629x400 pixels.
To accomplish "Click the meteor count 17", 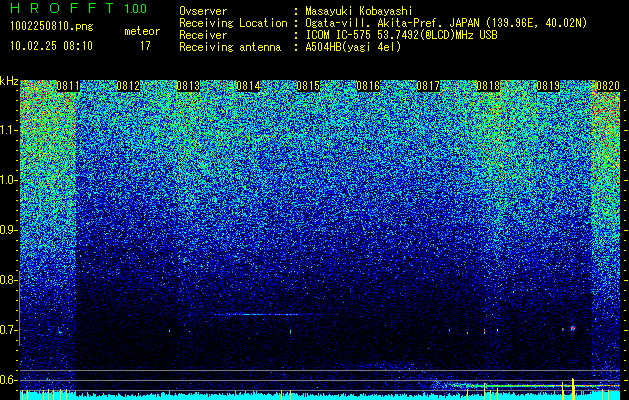I will point(145,46).
